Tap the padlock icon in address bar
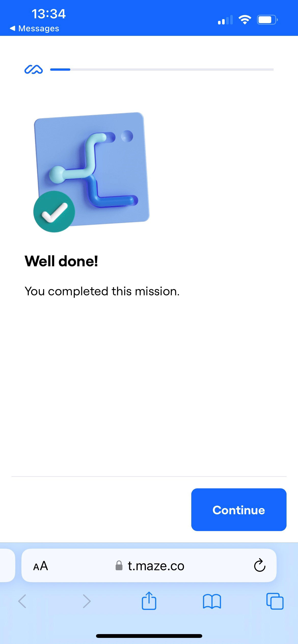Image resolution: width=298 pixels, height=644 pixels. click(x=119, y=565)
